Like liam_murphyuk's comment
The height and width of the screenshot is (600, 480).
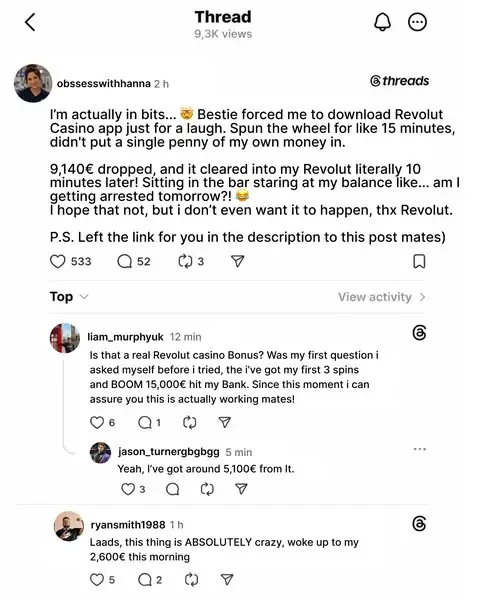97,422
